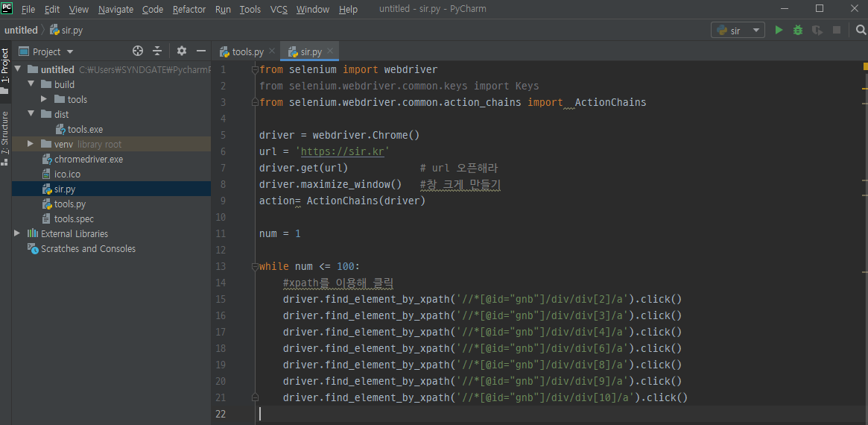This screenshot has height=425, width=868.
Task: Start debugging with the green bug icon
Action: [798, 30]
